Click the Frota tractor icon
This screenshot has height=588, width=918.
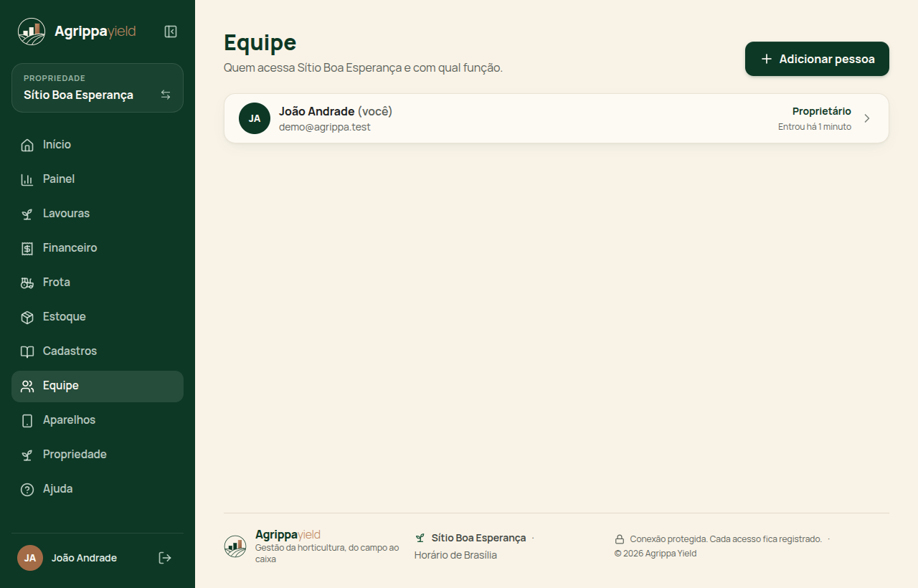coord(27,283)
